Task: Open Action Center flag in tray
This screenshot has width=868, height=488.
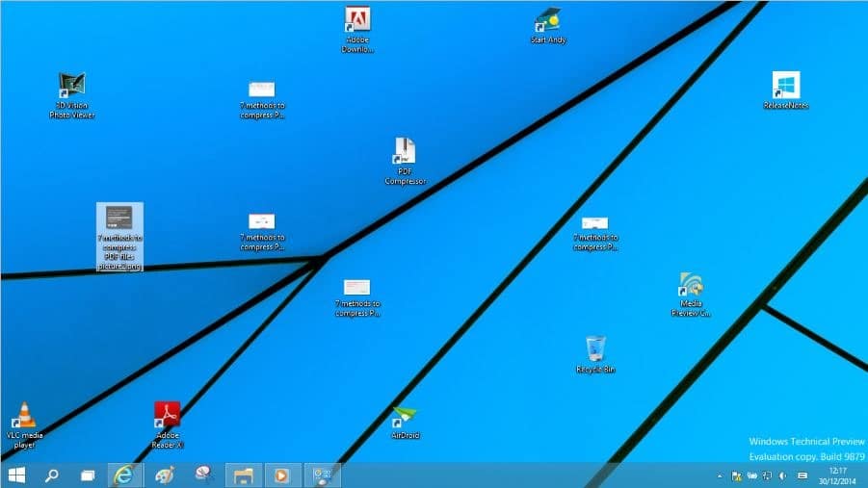Action: click(736, 475)
